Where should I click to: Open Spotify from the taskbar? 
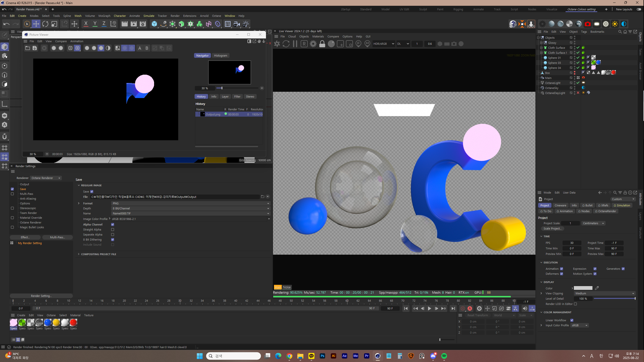tap(444, 356)
